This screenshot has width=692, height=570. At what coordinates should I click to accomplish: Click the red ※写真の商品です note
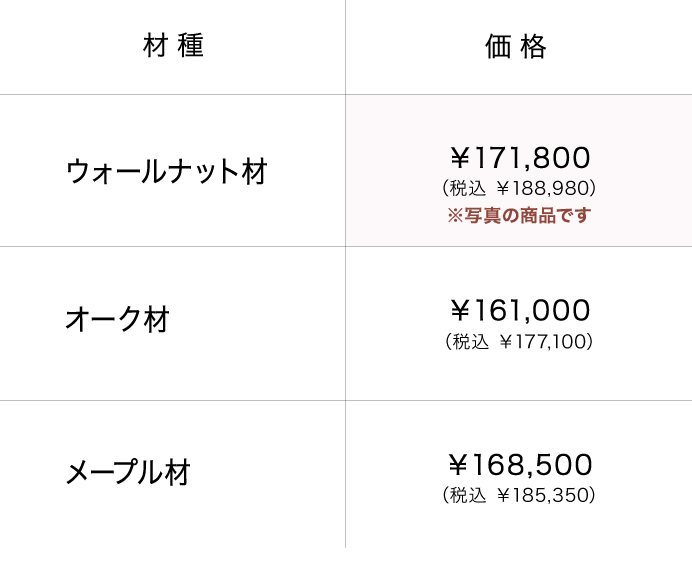519,215
